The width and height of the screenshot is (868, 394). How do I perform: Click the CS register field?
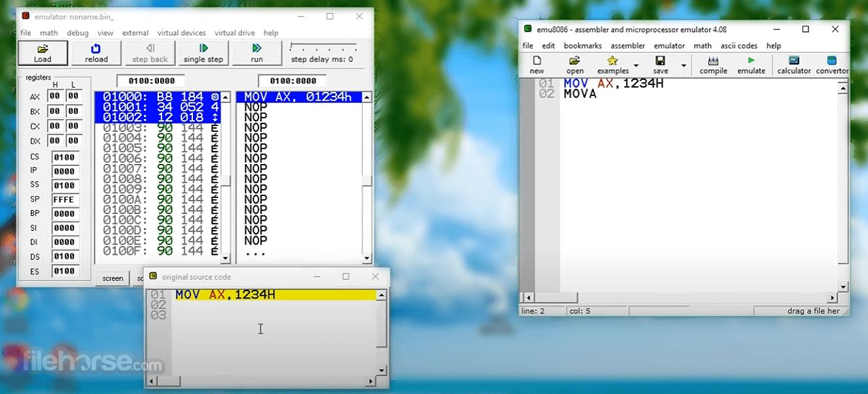[65, 157]
